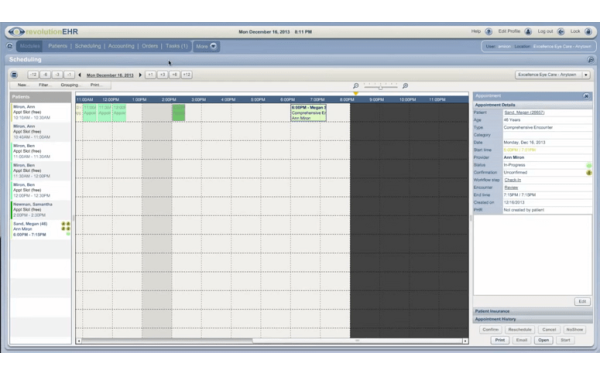Toggle the green status indicator on In-Progress
This screenshot has height=375, width=600.
click(589, 165)
